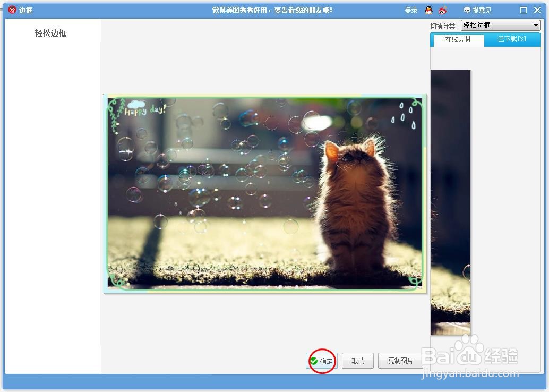Click the 切换分类 label

[443, 26]
